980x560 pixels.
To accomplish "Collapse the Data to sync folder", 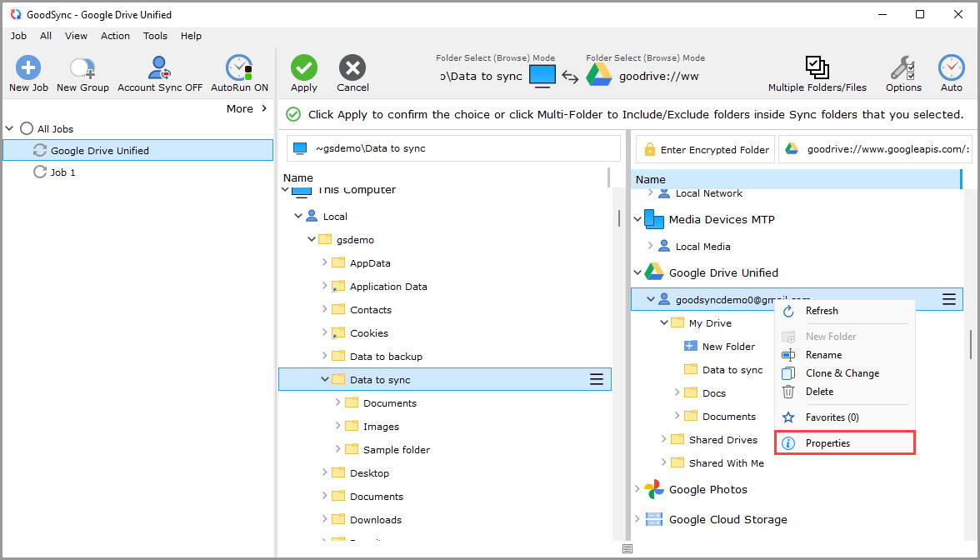I will click(324, 379).
